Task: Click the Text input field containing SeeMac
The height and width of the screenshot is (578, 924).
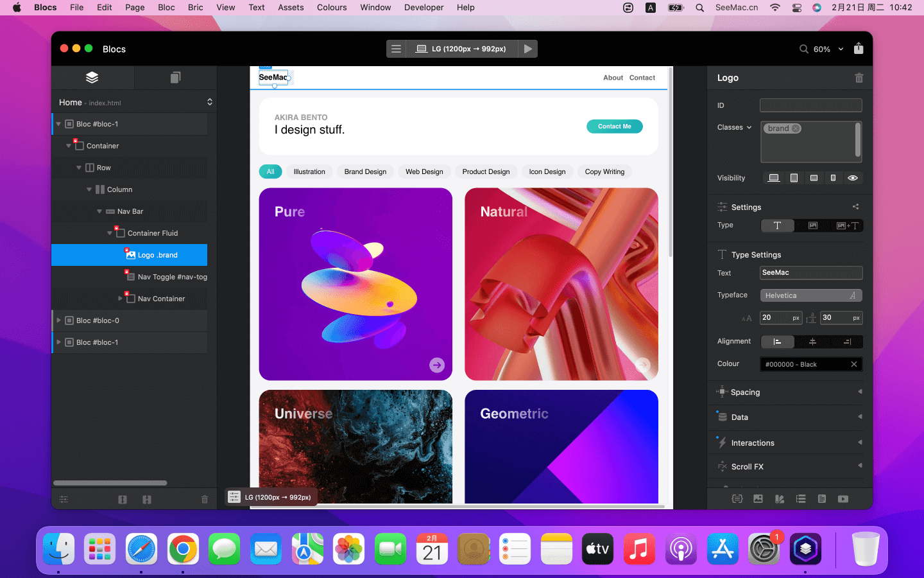Action: coord(811,273)
